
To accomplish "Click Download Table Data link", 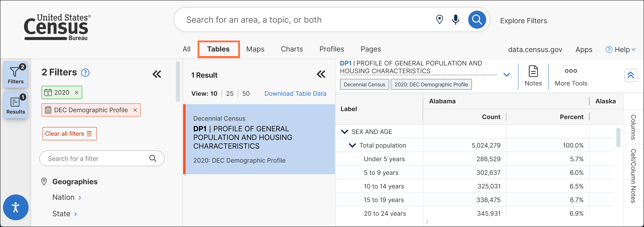I will point(295,94).
